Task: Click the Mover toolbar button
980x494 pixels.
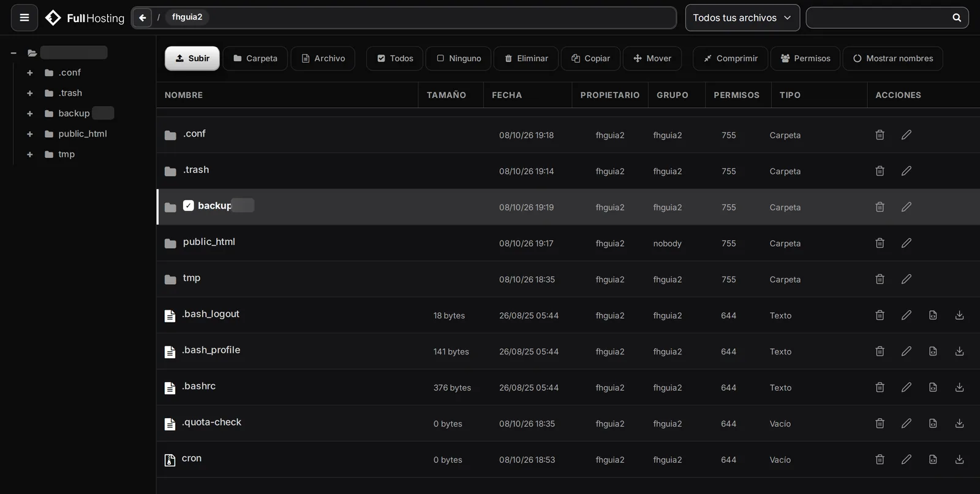Action: (652, 59)
